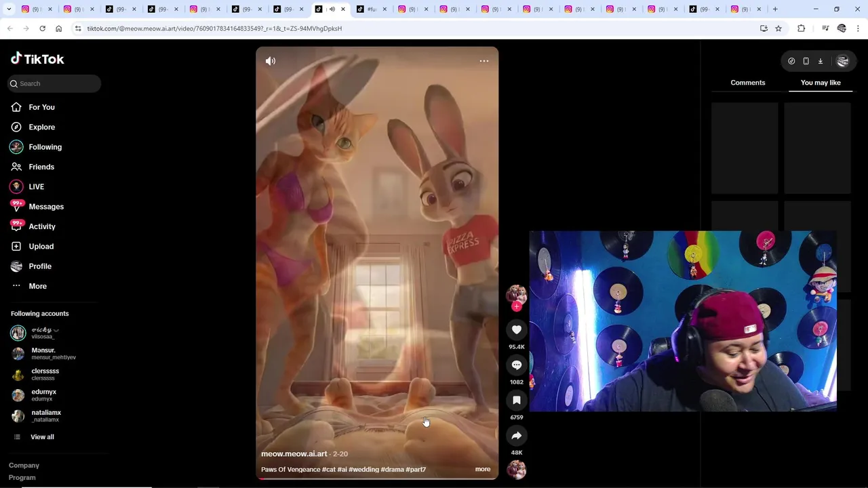Open the Activity notifications
Viewport: 868px width, 488px height.
tap(42, 226)
